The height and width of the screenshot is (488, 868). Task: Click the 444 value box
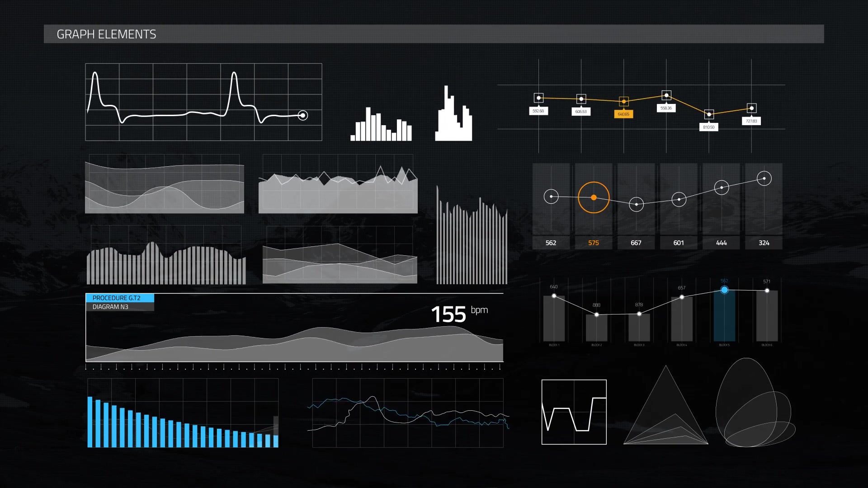[722, 243]
